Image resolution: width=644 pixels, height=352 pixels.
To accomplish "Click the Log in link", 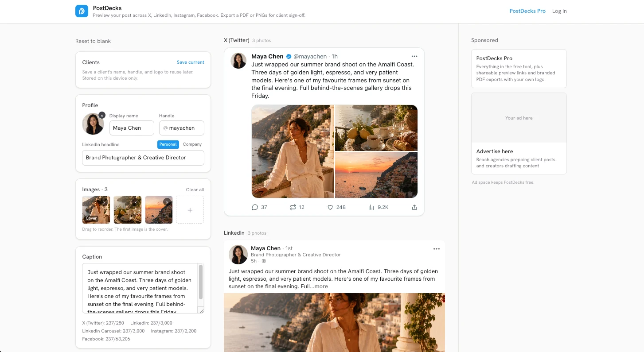I will [559, 11].
